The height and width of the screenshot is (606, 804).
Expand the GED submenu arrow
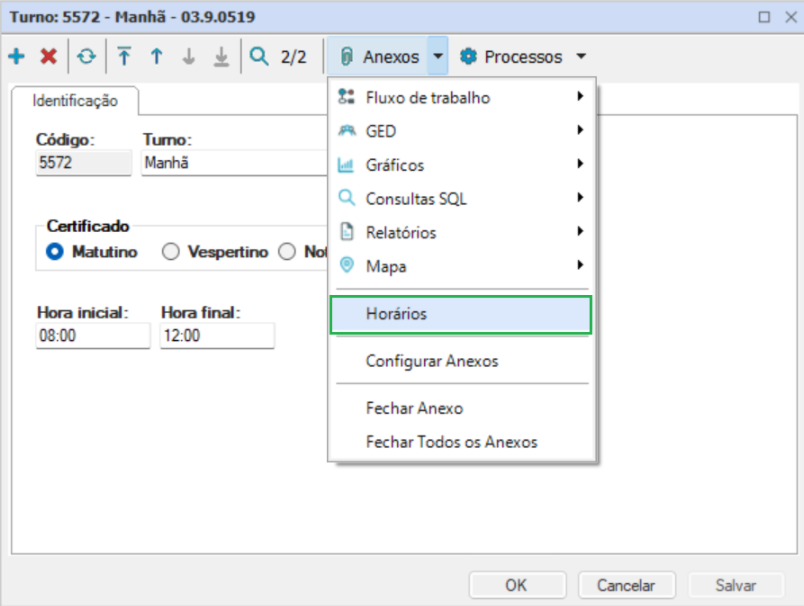[x=580, y=130]
